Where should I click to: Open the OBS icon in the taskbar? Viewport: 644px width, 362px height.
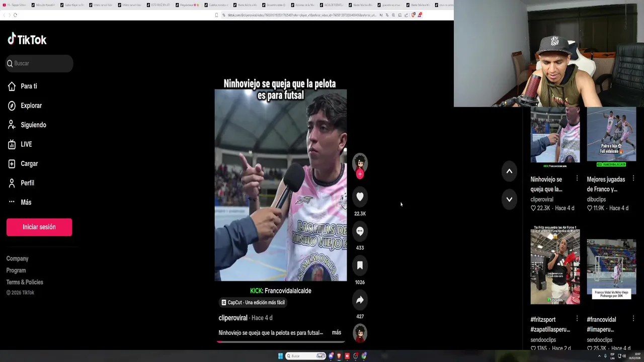click(356, 356)
